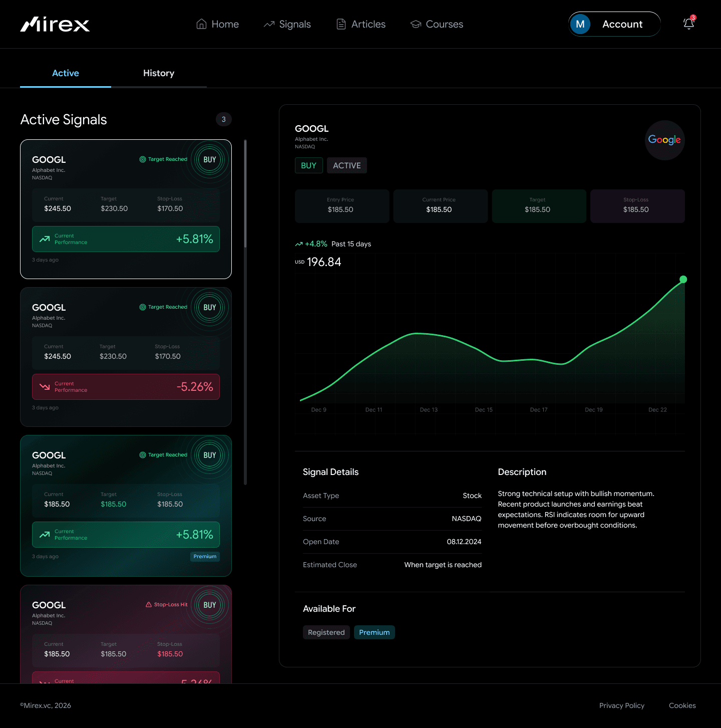Click "3 days ago" on the Premium card
This screenshot has width=721, height=728.
pos(46,557)
